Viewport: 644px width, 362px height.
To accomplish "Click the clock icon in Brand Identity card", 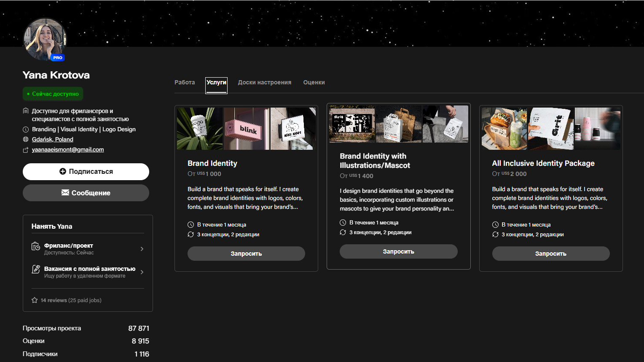I will coord(191,225).
